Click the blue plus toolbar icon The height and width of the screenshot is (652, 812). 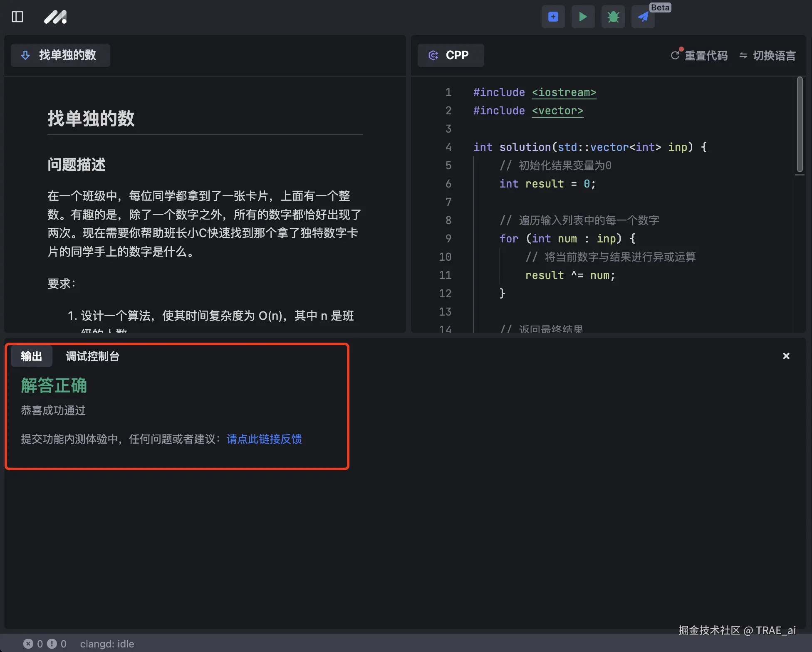[553, 17]
